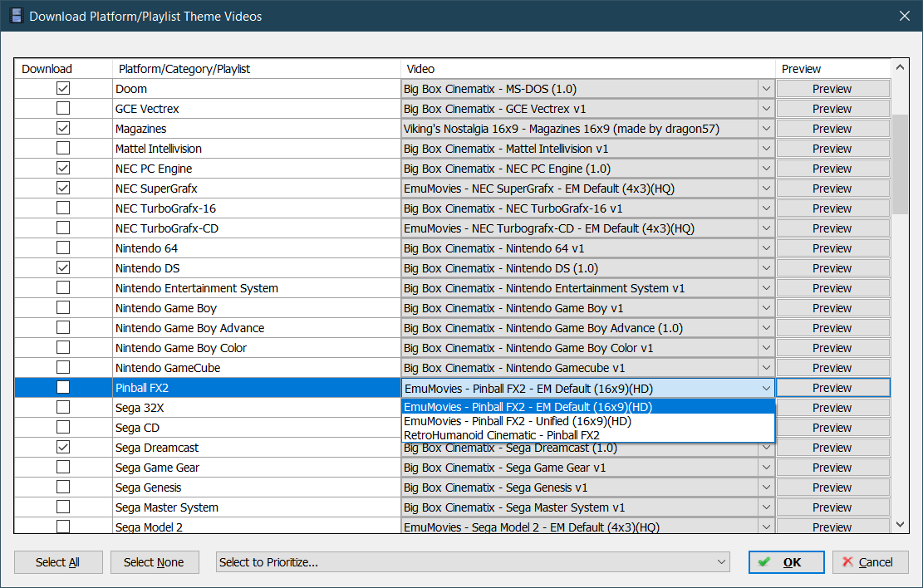Toggle the NEC SuperGrafx checkbox
Screen dimensions: 923x588
63,189
